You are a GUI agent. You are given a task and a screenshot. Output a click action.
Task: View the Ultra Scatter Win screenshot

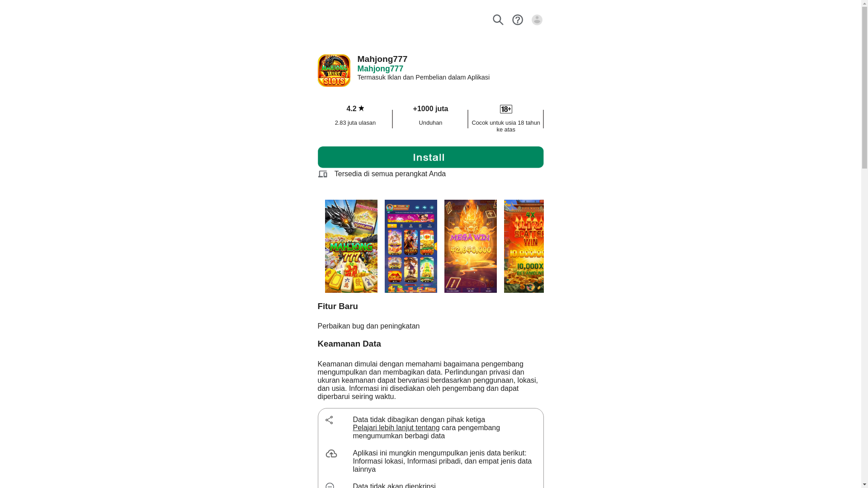pyautogui.click(x=524, y=246)
